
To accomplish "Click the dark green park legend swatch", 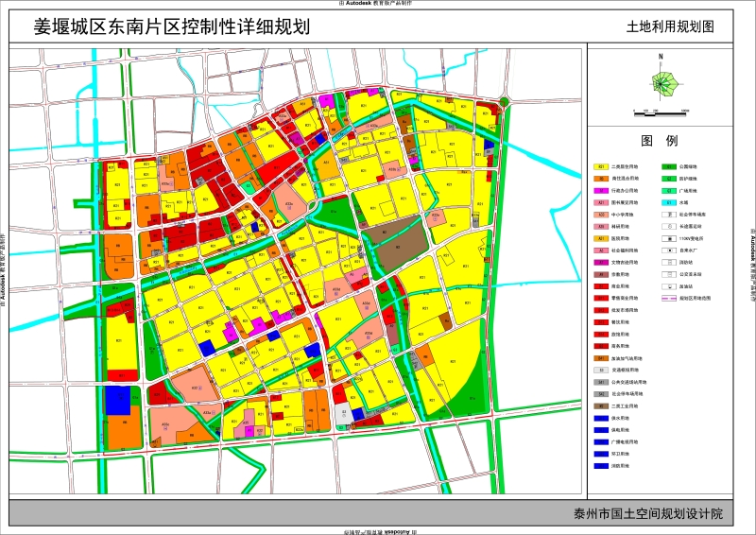I will [x=668, y=167].
